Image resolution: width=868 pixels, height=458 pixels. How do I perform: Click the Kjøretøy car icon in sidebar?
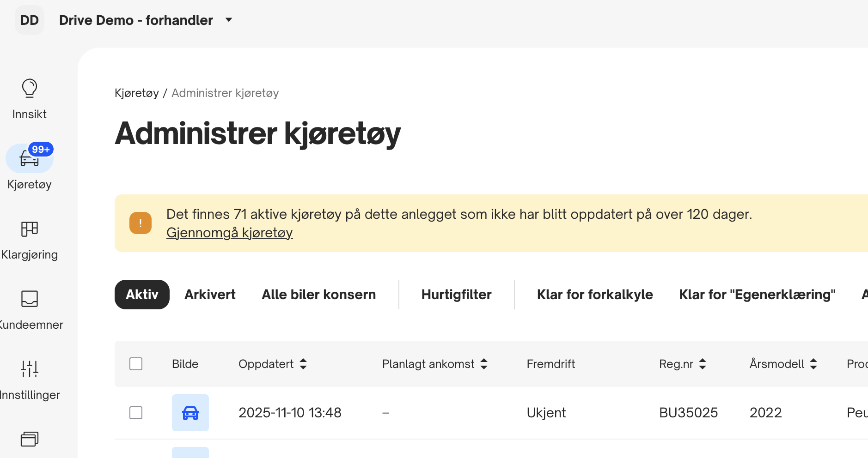click(x=30, y=159)
